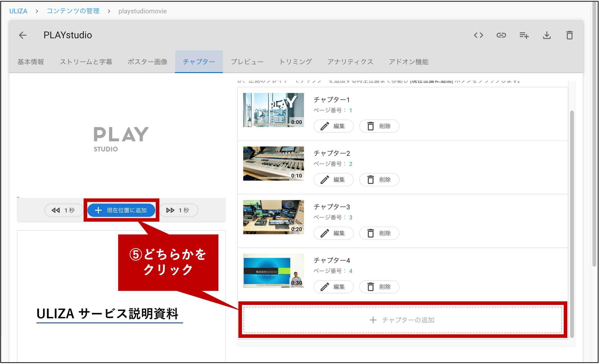Select チャプター4 thumbnail at 0:30
The width and height of the screenshot is (599, 364).
[273, 271]
